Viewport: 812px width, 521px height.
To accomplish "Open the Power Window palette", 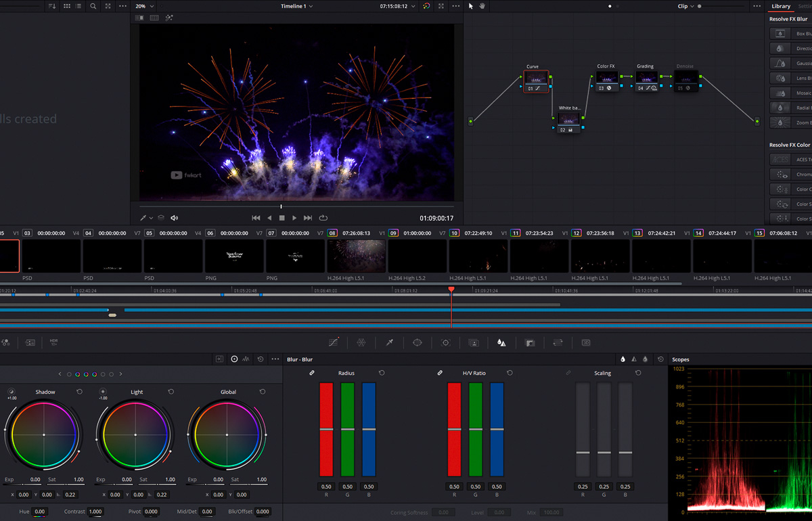I will [418, 343].
